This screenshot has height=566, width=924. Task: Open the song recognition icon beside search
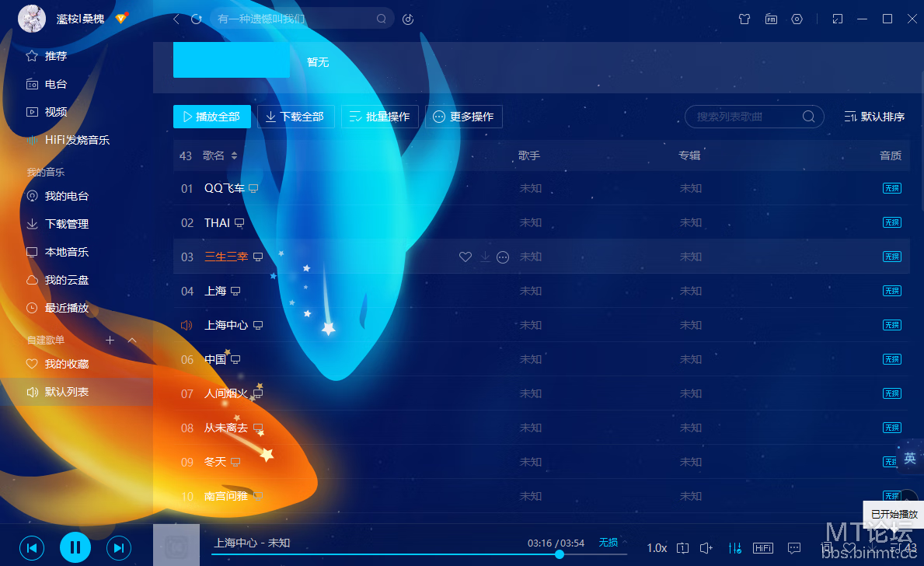[x=408, y=19]
